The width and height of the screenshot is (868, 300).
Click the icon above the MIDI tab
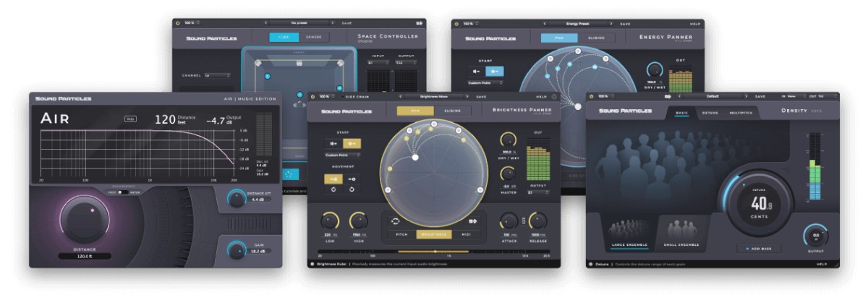tap(473, 220)
